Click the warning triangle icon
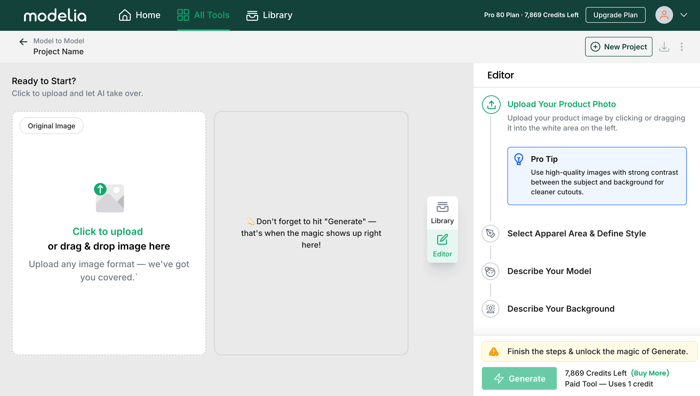Screen dimensions: 700x396 [x=494, y=351]
